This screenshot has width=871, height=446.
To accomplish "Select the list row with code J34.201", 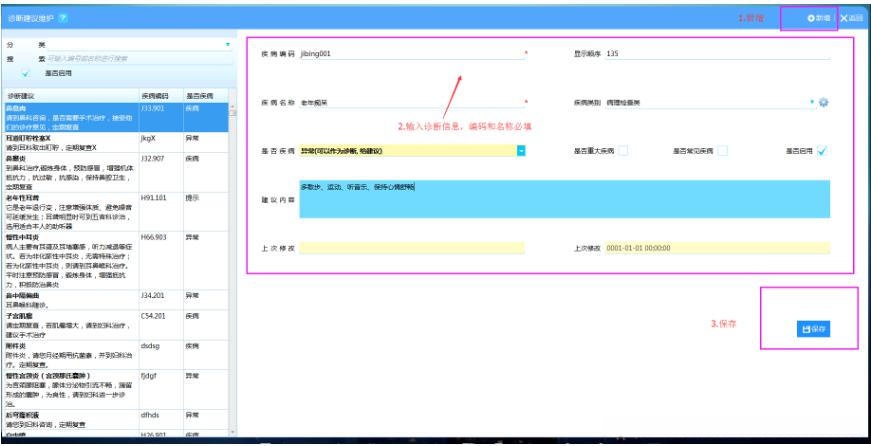I will click(116, 300).
